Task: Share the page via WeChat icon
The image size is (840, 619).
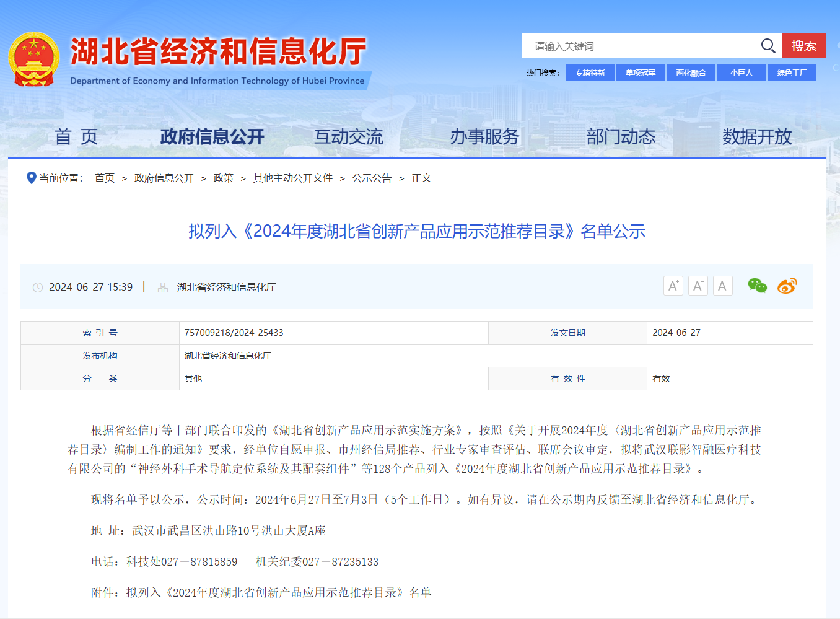Action: click(757, 286)
